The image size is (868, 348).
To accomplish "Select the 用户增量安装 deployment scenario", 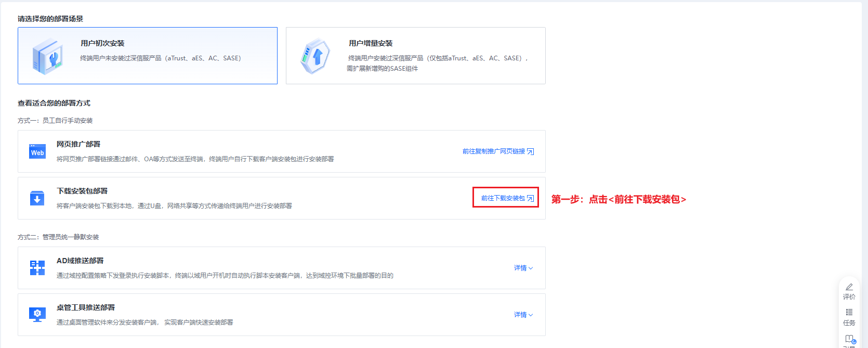I will click(x=416, y=56).
